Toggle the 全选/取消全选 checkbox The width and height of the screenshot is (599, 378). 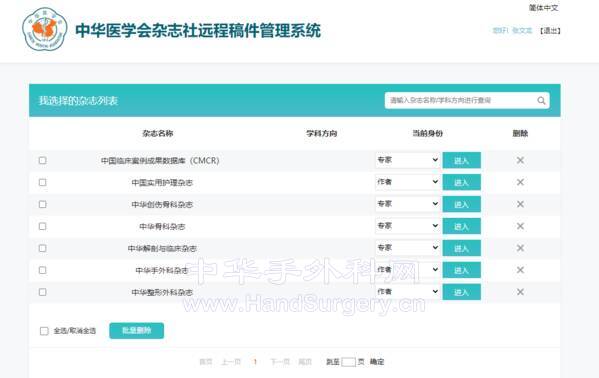44,331
